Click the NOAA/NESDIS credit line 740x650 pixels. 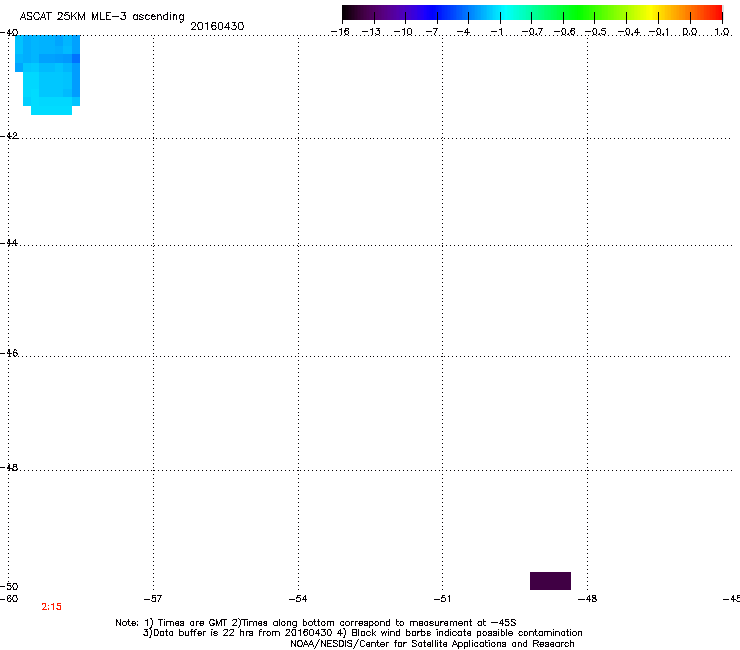click(432, 644)
